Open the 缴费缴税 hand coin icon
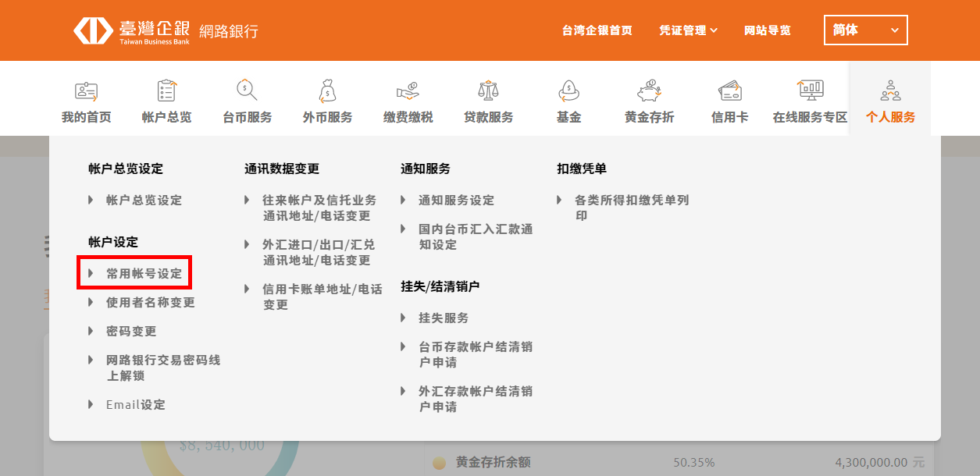Viewport: 980px width, 476px height. (408, 91)
